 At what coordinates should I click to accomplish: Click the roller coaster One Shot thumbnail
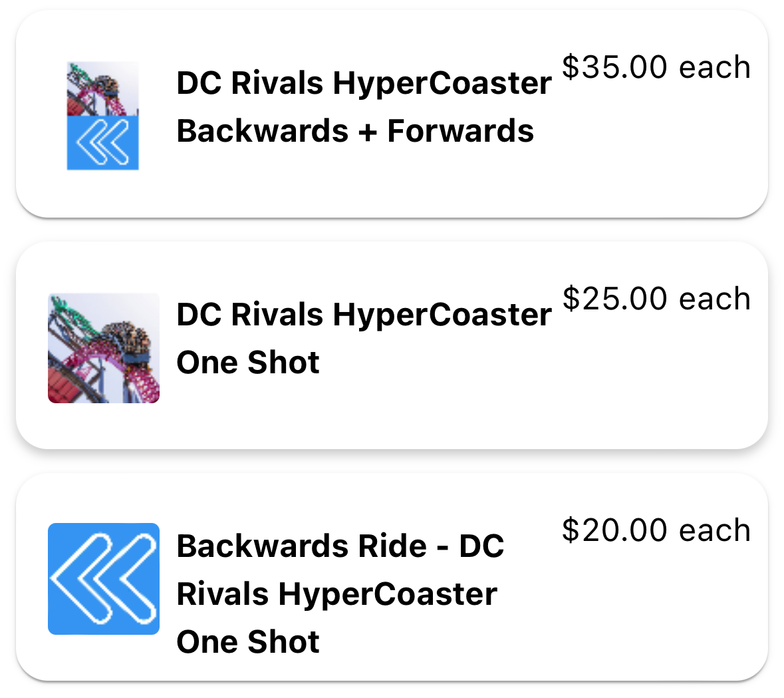click(x=104, y=348)
